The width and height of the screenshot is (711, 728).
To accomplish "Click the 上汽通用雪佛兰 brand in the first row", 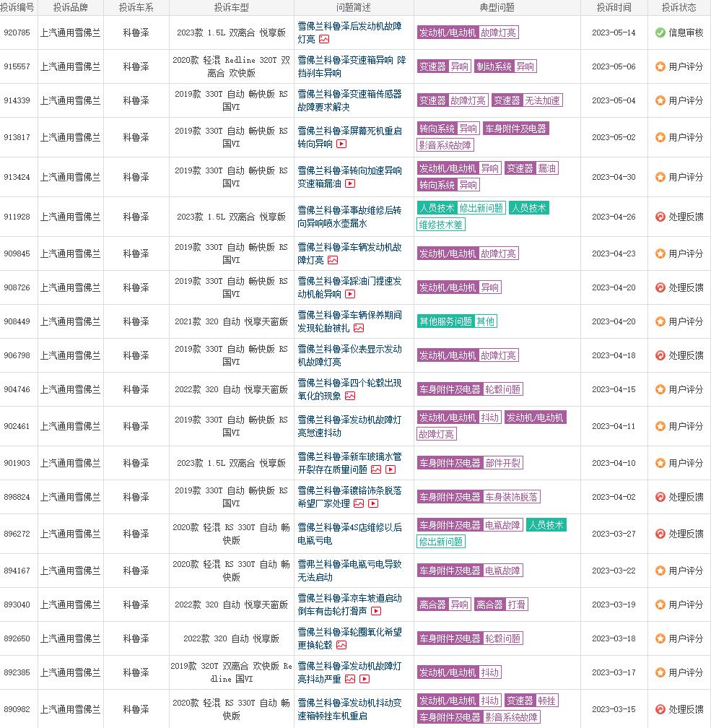I will (x=70, y=32).
